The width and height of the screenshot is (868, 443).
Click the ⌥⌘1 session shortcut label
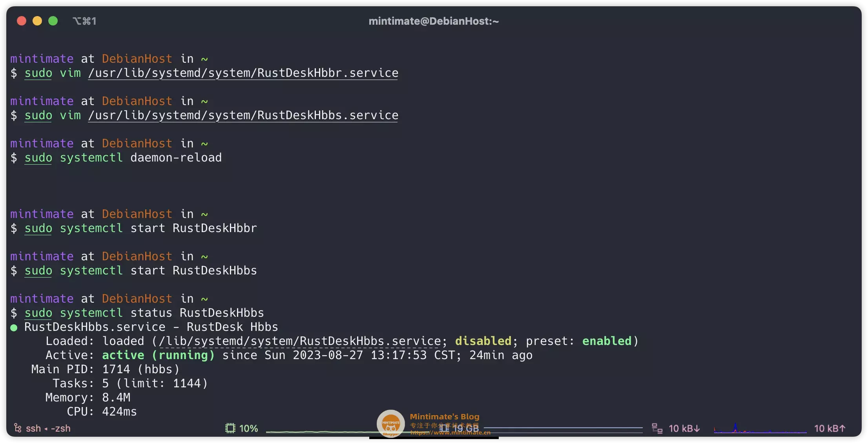[x=84, y=21]
